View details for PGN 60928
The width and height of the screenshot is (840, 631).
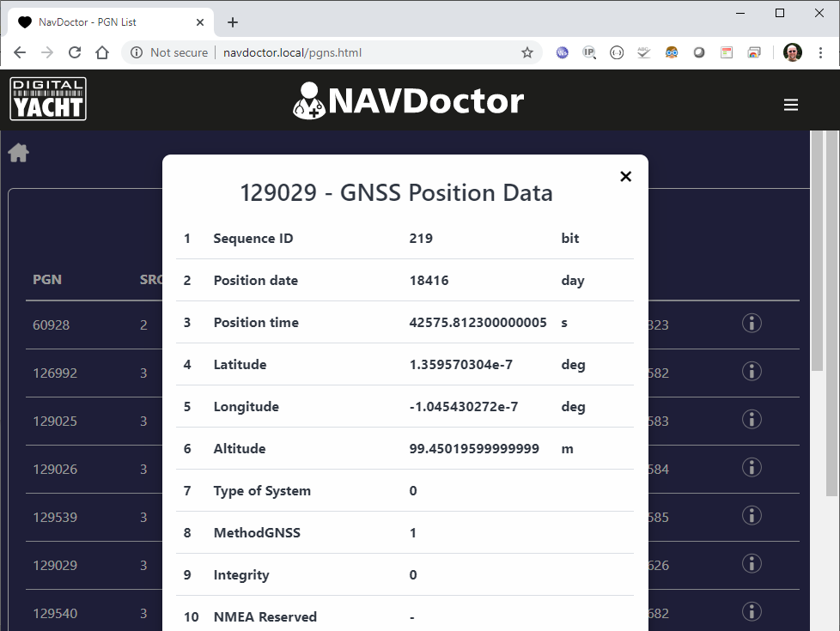click(752, 323)
